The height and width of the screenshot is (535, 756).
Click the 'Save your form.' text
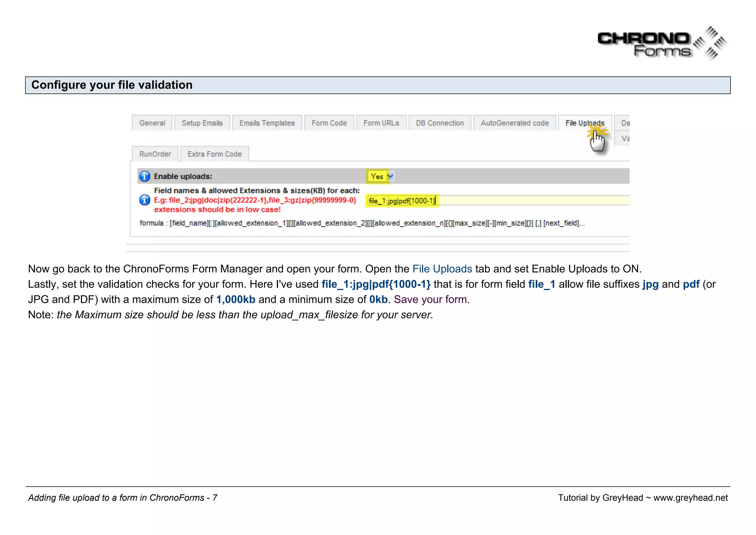432,299
